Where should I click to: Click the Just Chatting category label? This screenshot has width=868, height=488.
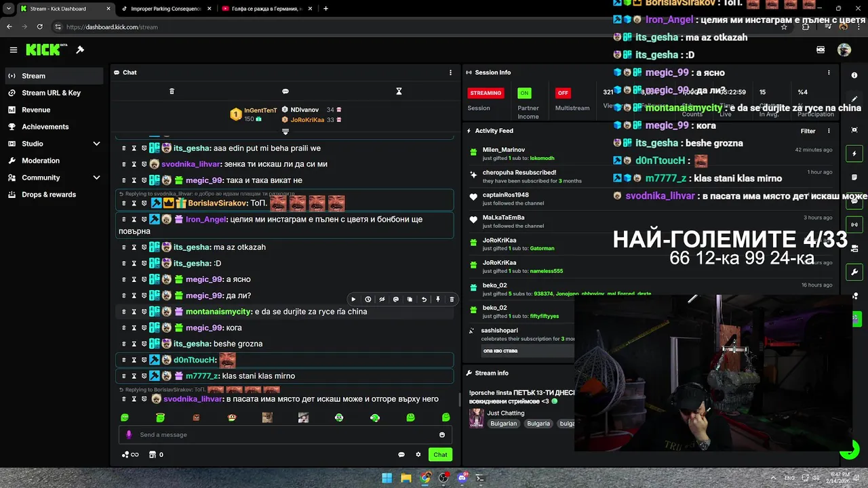pos(506,413)
